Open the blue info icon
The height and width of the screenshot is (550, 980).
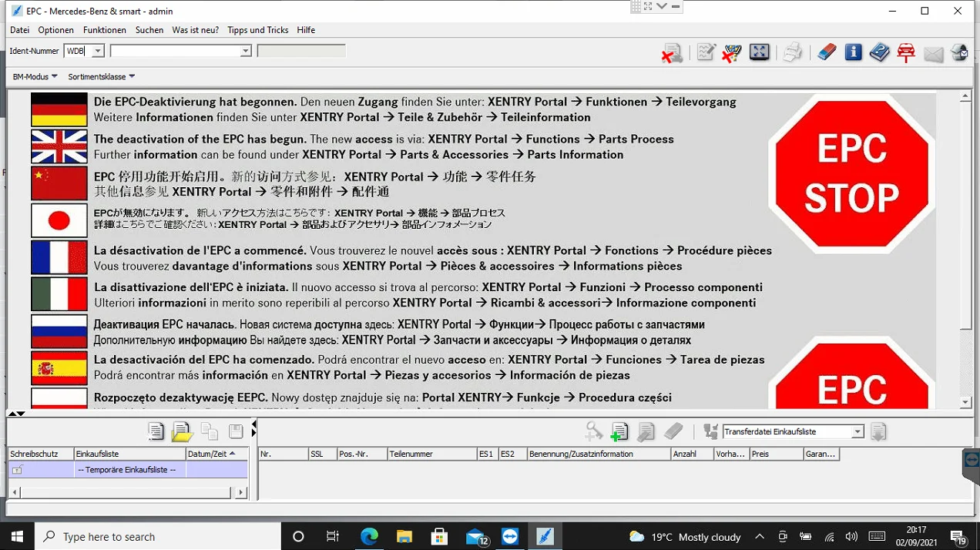pos(853,52)
